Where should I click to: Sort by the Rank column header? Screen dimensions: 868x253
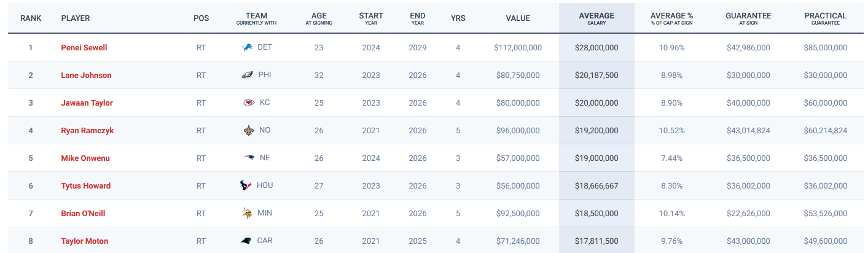[x=31, y=18]
